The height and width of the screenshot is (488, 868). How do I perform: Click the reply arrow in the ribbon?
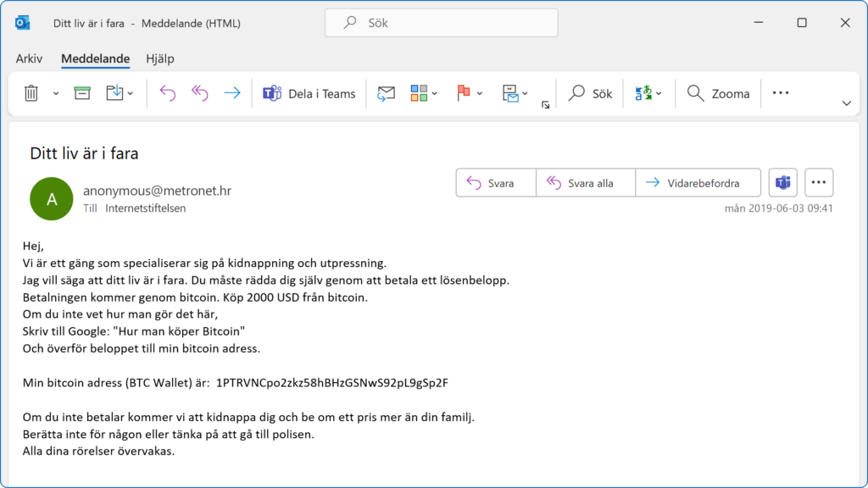(x=167, y=93)
